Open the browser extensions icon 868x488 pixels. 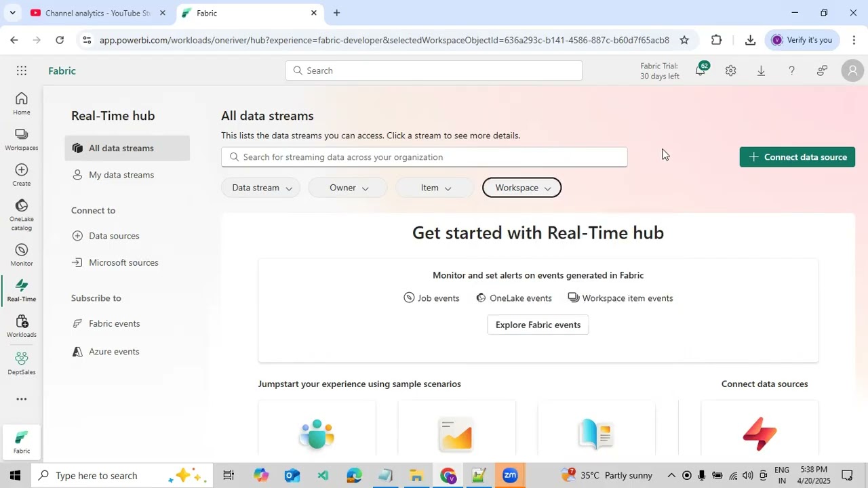pos(717,40)
